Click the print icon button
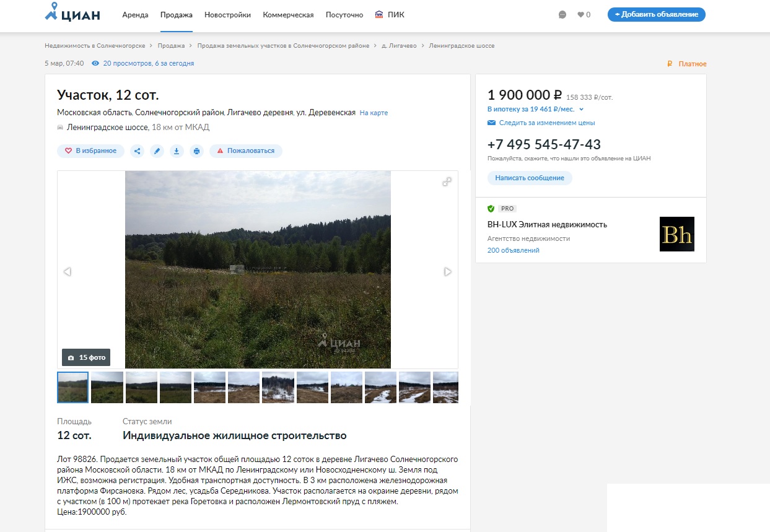The image size is (770, 532). click(x=197, y=150)
